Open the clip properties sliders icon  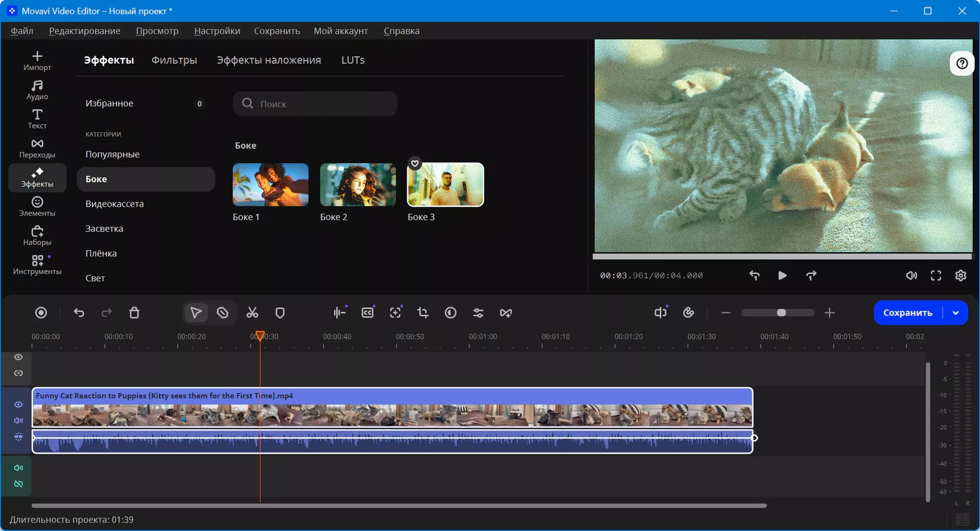pos(478,313)
